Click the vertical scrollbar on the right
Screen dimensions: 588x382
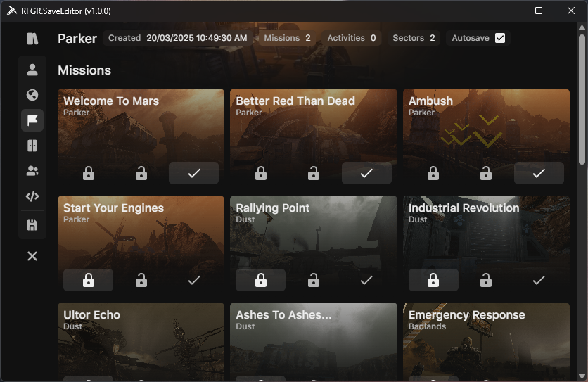(582, 98)
